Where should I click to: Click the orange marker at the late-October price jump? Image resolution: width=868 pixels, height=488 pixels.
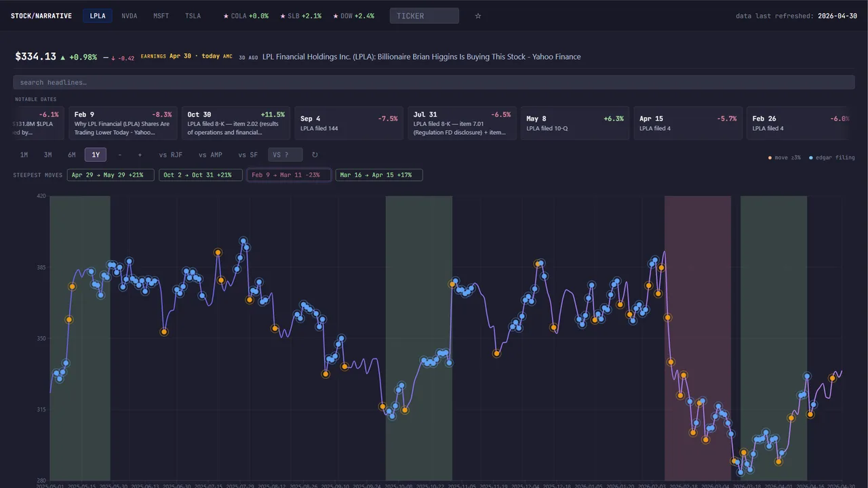tap(452, 284)
